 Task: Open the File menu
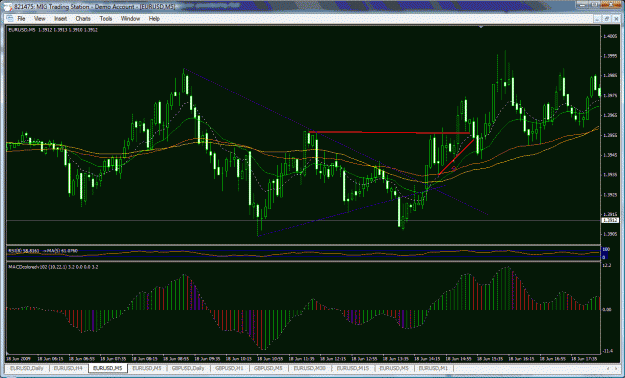click(21, 19)
